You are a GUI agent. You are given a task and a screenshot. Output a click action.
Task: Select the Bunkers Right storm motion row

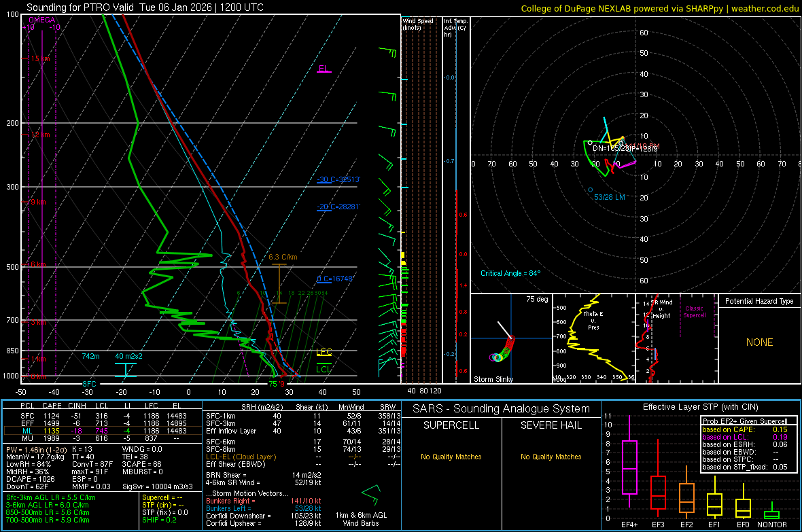click(264, 501)
